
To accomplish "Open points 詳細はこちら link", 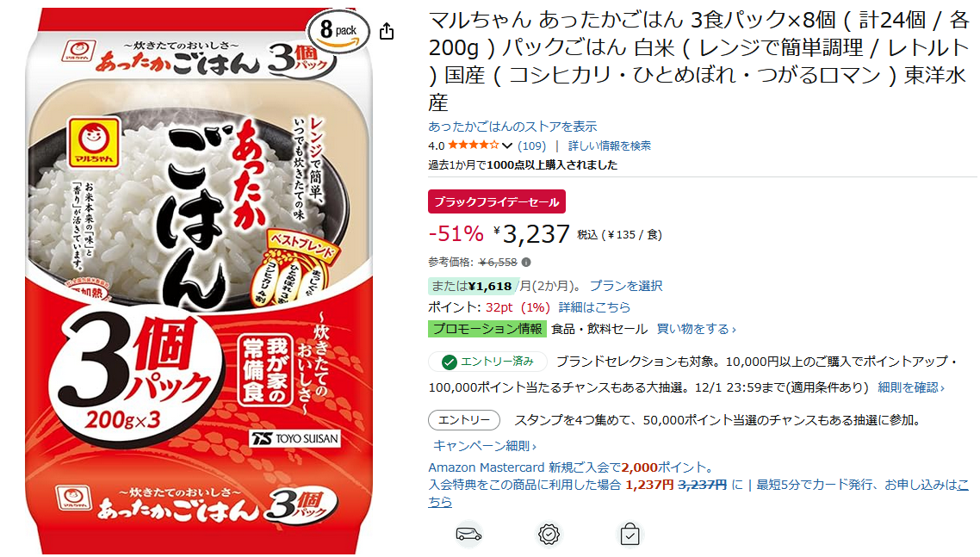I will pos(594,307).
